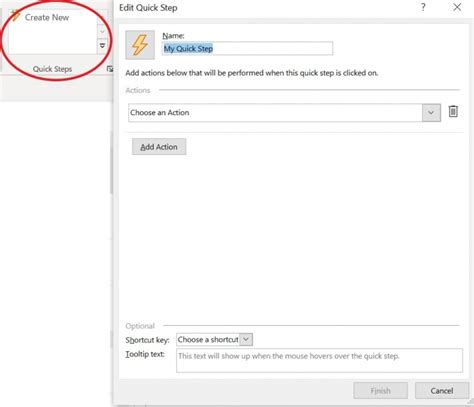Click the Edit Quick Step title text
Screen dimensions: 474x407
pos(148,8)
